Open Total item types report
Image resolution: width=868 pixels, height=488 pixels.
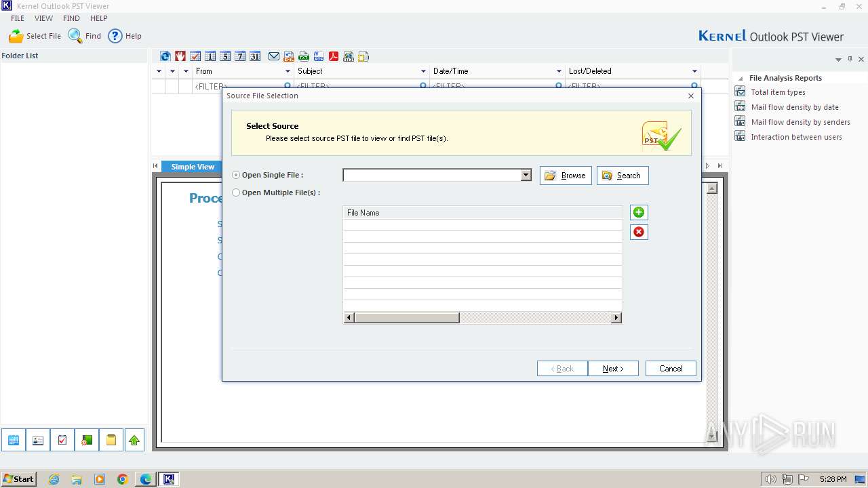[778, 92]
